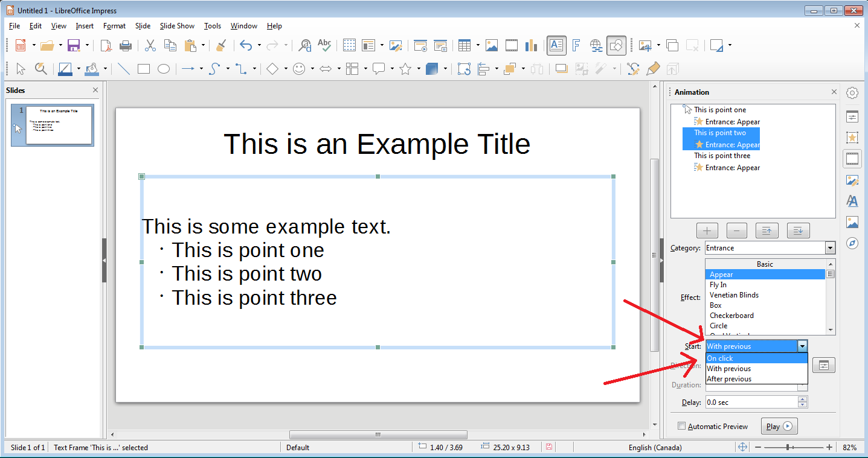
Task: Choose After previous start option
Action: point(756,379)
